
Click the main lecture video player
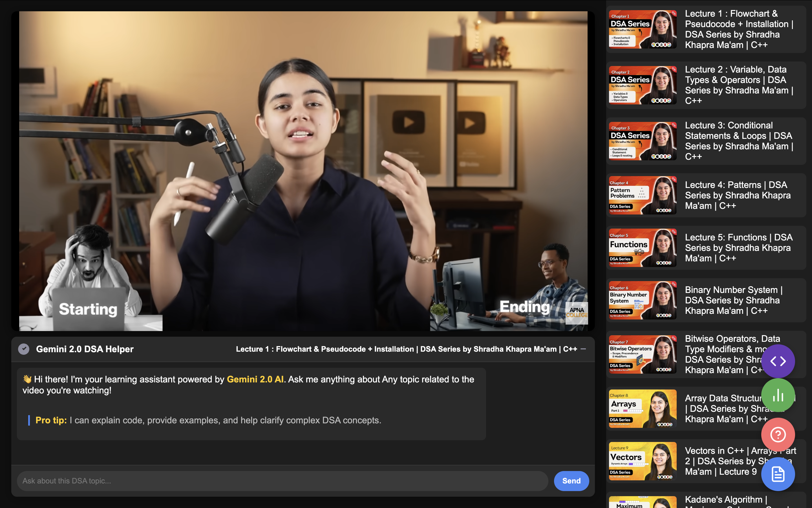point(303,171)
